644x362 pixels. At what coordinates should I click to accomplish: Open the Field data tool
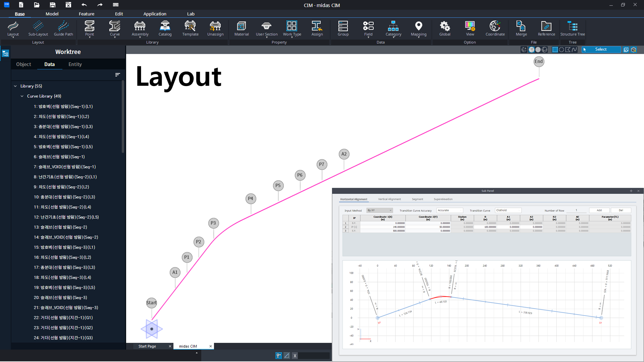pyautogui.click(x=368, y=29)
